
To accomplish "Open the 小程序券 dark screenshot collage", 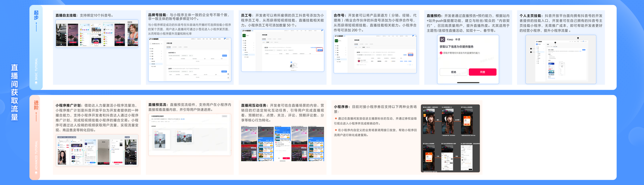I will [x=450, y=138].
